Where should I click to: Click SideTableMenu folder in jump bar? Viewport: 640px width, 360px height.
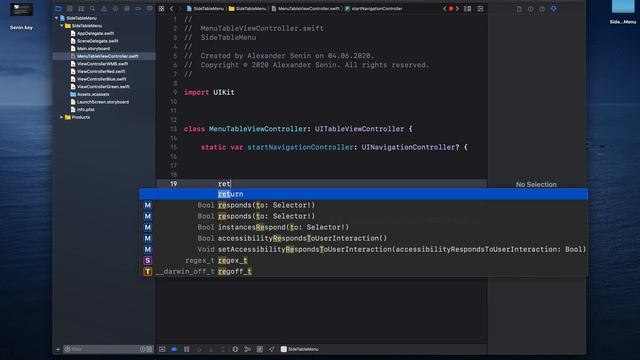pyautogui.click(x=247, y=9)
